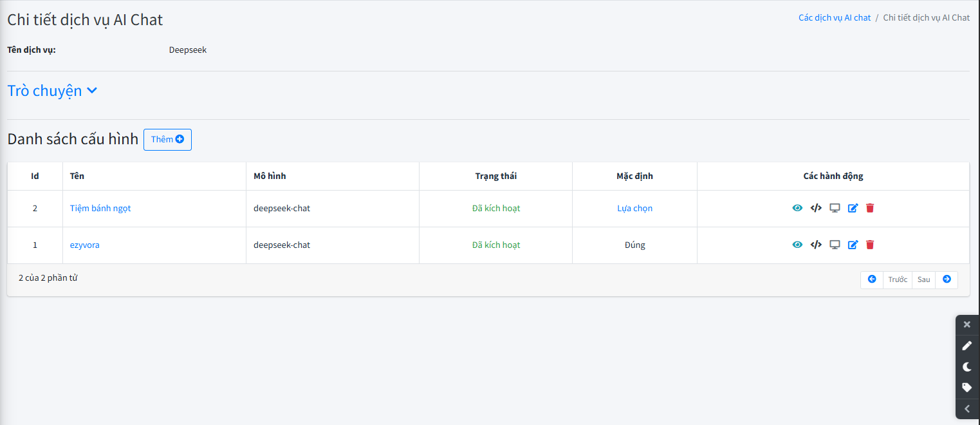Click Đã kích hoạt status in ezyvora row
Viewport: 980px width, 425px height.
[x=496, y=245]
